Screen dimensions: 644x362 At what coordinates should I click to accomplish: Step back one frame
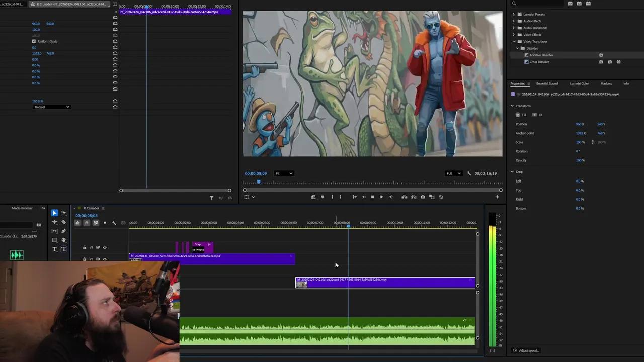tap(364, 197)
